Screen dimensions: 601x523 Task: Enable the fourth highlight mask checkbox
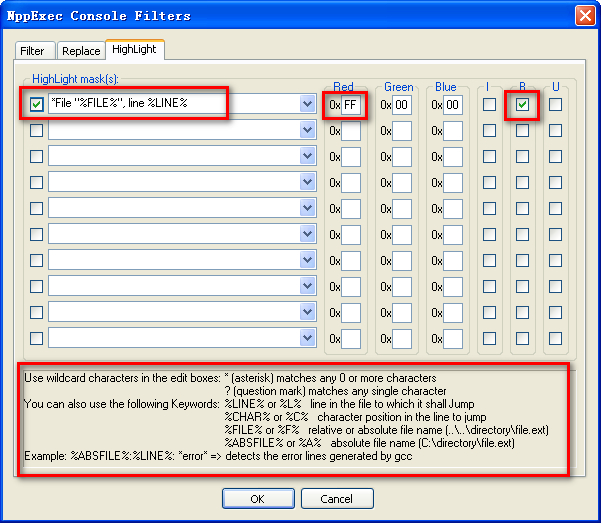click(36, 183)
